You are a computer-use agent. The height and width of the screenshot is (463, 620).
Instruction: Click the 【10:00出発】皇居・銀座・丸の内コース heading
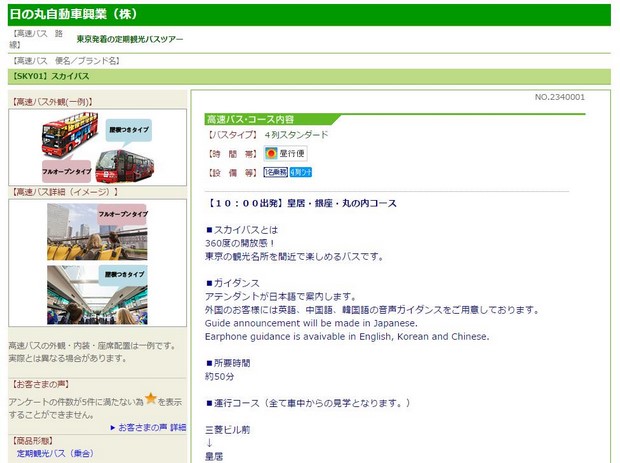click(x=301, y=203)
